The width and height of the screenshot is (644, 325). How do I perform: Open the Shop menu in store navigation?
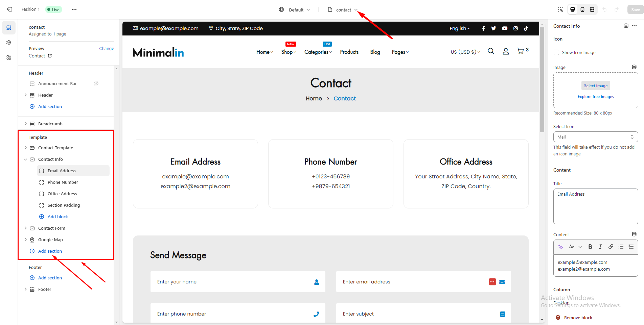point(289,52)
